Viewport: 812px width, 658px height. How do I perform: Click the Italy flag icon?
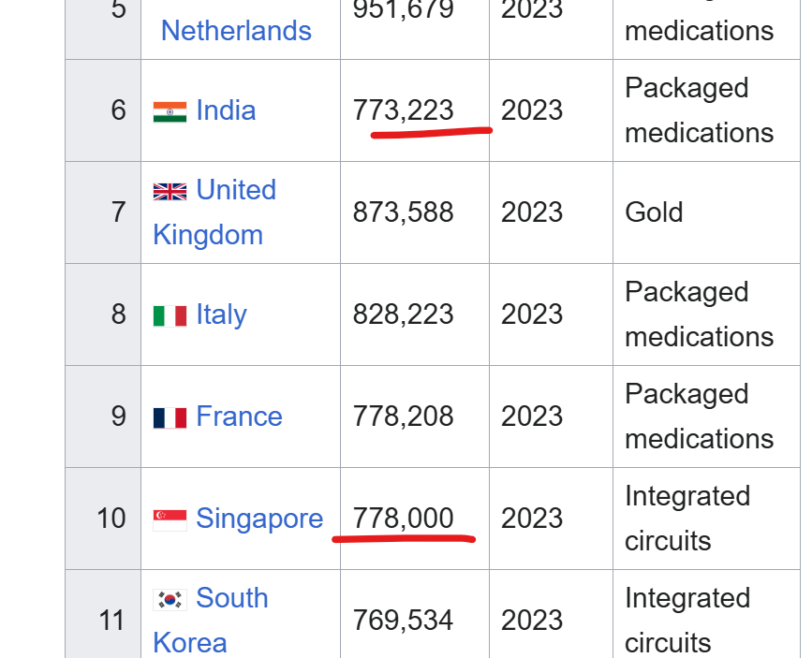[x=170, y=315]
